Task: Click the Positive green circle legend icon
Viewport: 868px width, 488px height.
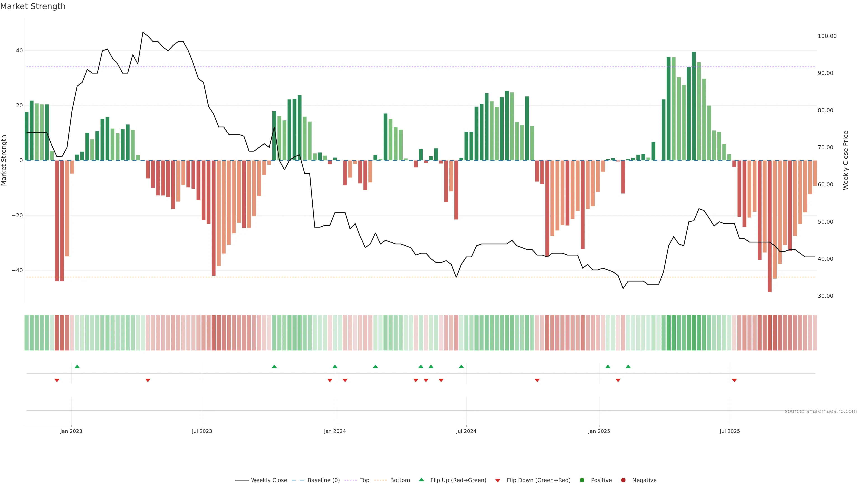Action: [582, 480]
